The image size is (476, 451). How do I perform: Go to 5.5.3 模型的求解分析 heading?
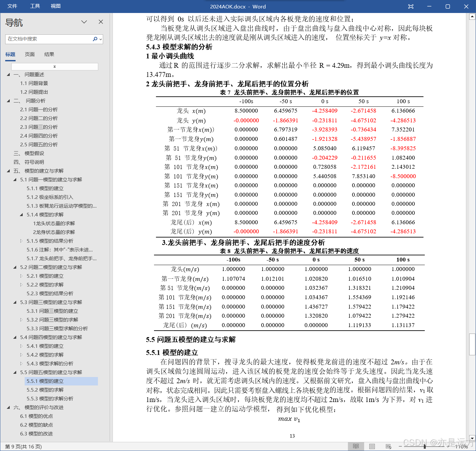pos(50,399)
